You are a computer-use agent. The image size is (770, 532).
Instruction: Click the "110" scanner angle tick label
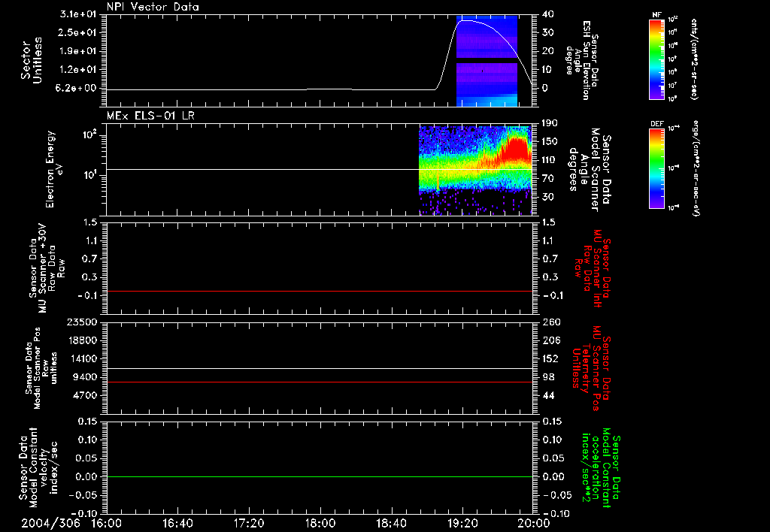click(x=550, y=160)
